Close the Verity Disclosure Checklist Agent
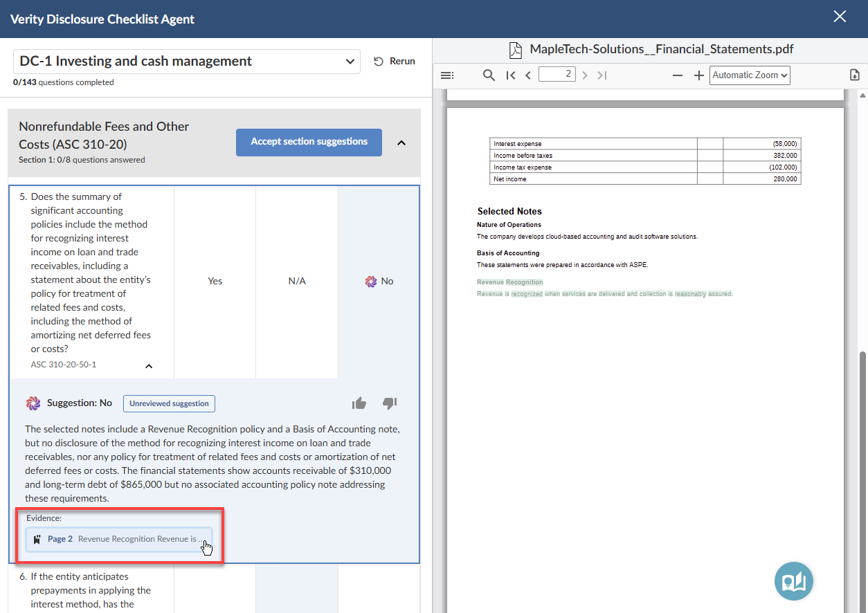Viewport: 868px width, 613px height. (840, 17)
